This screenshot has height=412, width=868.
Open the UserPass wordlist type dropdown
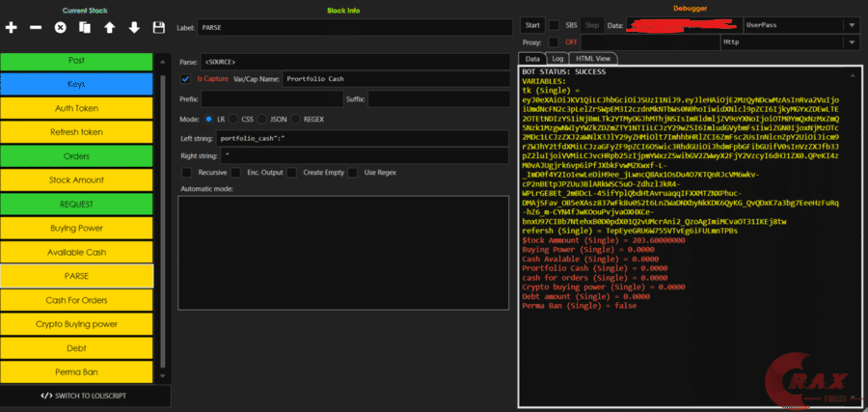tap(851, 25)
